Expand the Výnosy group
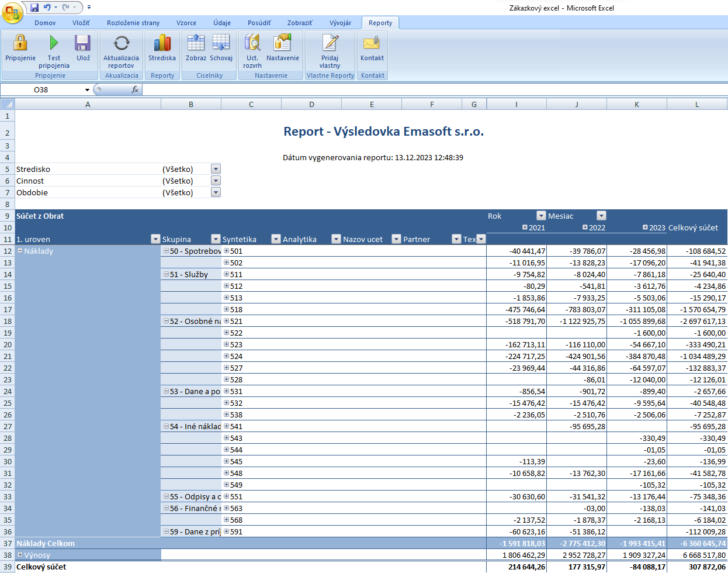 click(20, 555)
